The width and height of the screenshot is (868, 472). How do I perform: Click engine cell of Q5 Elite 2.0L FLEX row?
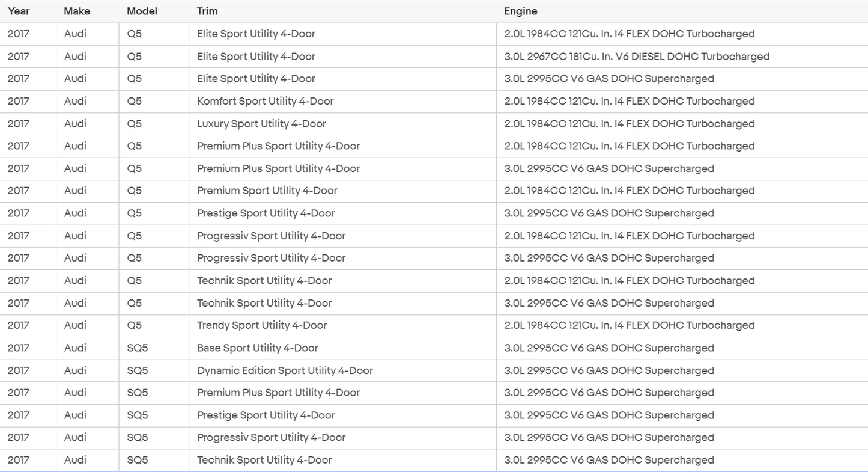point(682,34)
